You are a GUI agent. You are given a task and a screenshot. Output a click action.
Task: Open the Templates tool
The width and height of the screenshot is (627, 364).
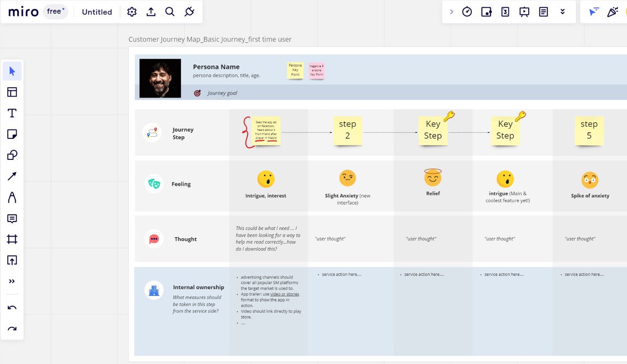tap(12, 92)
